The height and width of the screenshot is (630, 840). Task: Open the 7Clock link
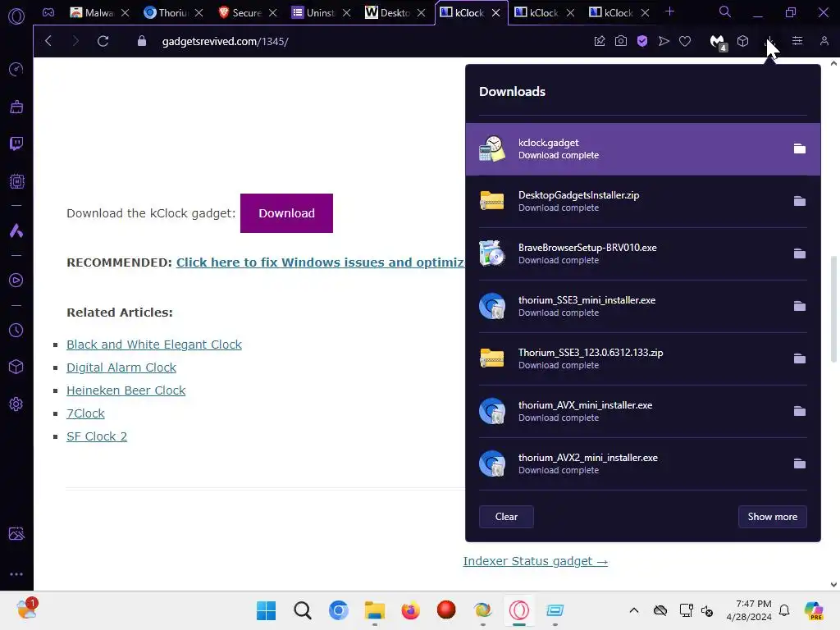pyautogui.click(x=85, y=413)
